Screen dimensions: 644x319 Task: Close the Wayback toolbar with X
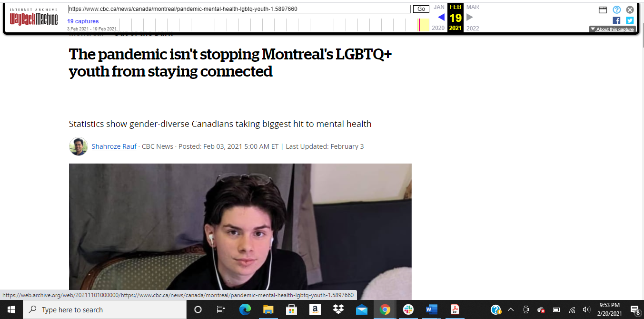[630, 10]
